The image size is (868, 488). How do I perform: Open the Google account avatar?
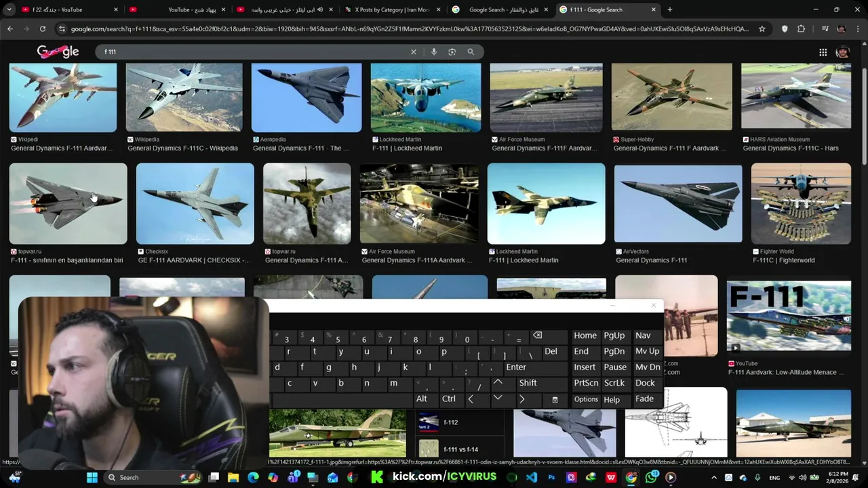tap(843, 52)
